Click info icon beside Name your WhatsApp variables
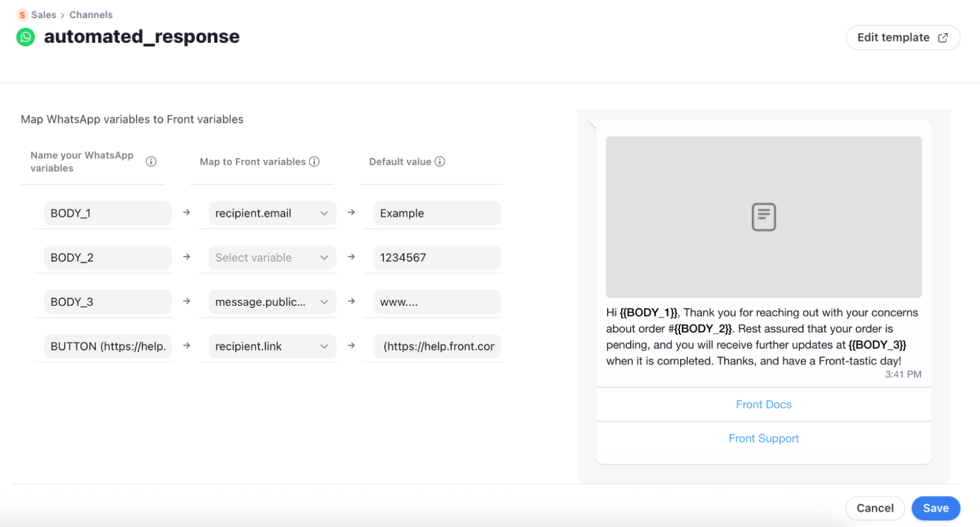The height and width of the screenshot is (527, 980). [x=151, y=162]
